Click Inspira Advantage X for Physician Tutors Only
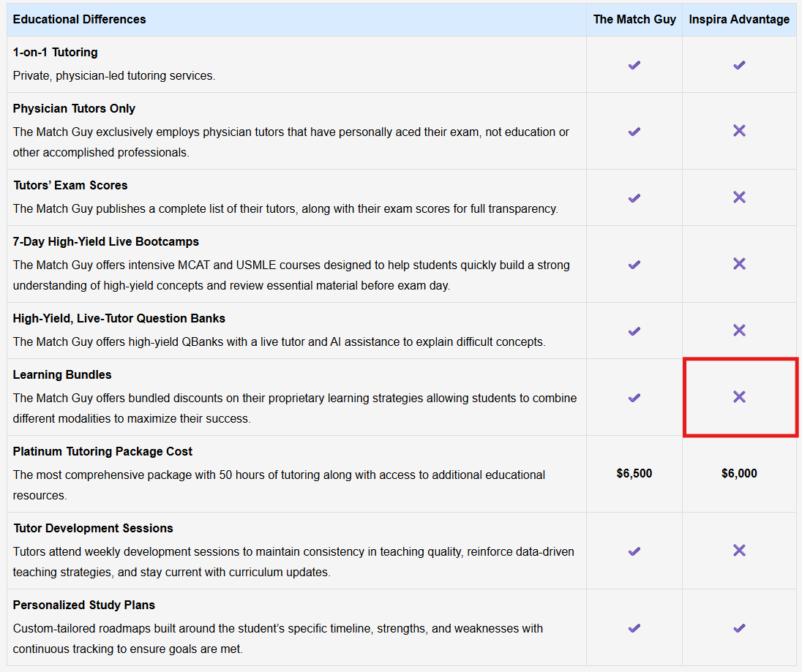This screenshot has width=802, height=672. pos(739,131)
